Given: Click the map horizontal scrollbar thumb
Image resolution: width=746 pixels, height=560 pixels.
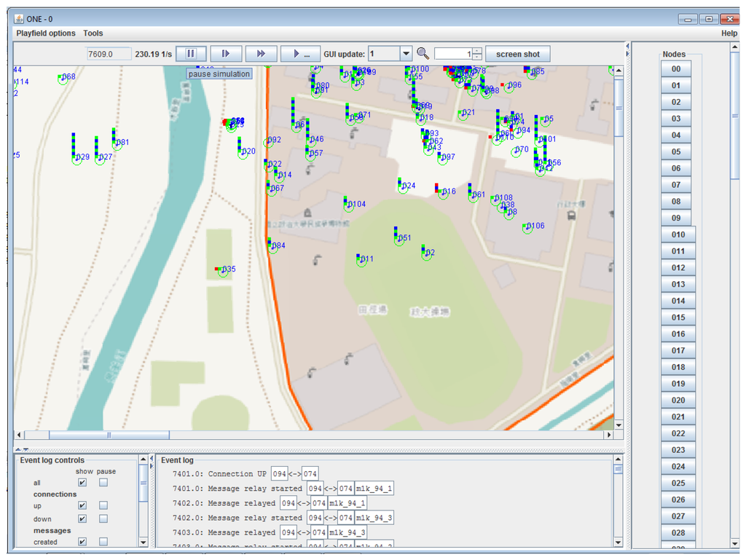Looking at the screenshot, I should click(109, 435).
